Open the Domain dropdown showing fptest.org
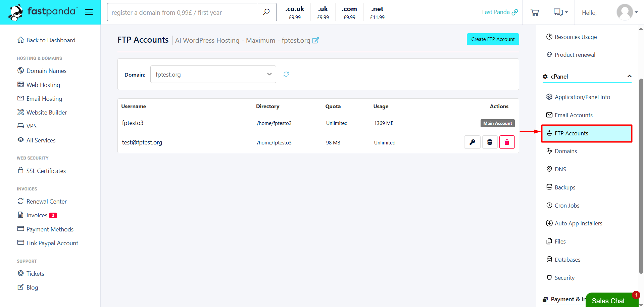 click(213, 74)
